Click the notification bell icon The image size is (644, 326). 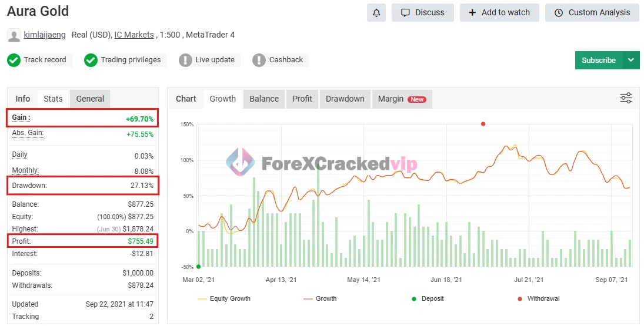click(x=376, y=13)
